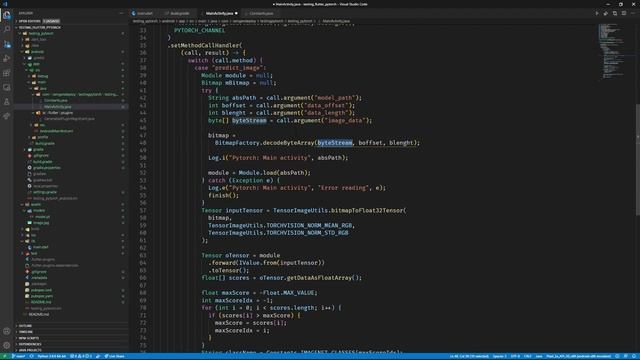Open pubspec.yaml in file tree
This screenshot has height=360, width=640.
pos(42,296)
